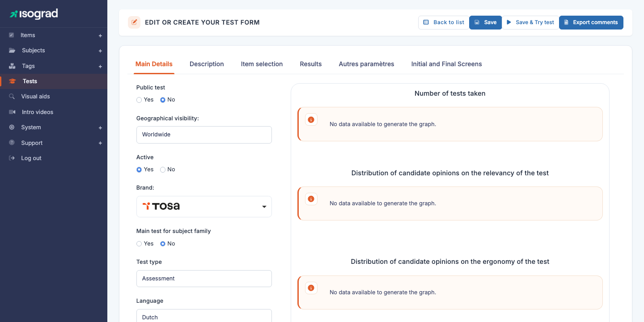Click the Support question mark icon
This screenshot has width=644, height=322.
click(12, 143)
